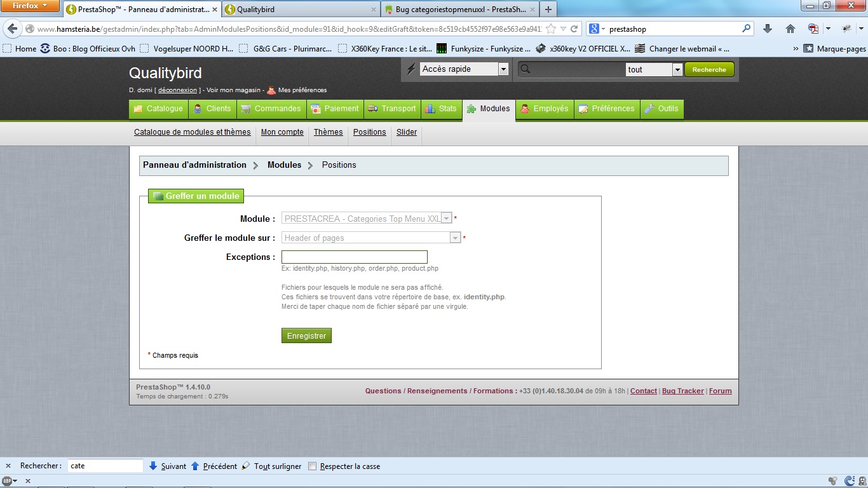Click the lightning bolt quick access icon
The image size is (868, 488).
point(410,69)
